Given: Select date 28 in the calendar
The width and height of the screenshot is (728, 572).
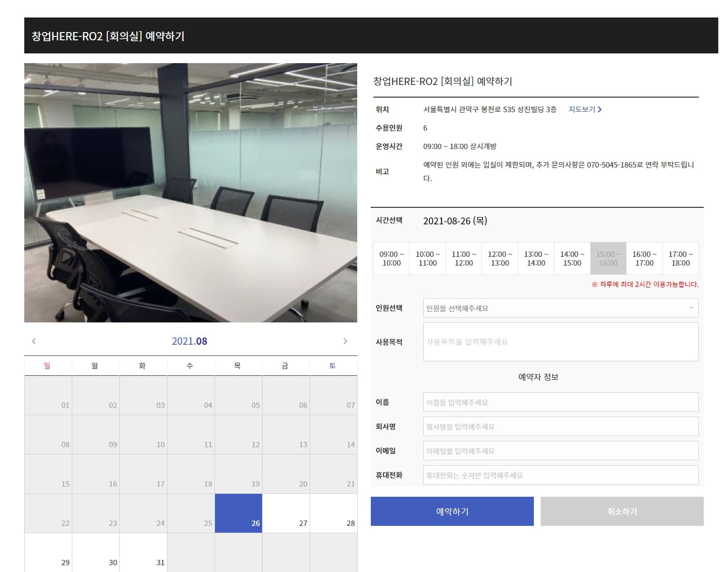Looking at the screenshot, I should pos(333,513).
